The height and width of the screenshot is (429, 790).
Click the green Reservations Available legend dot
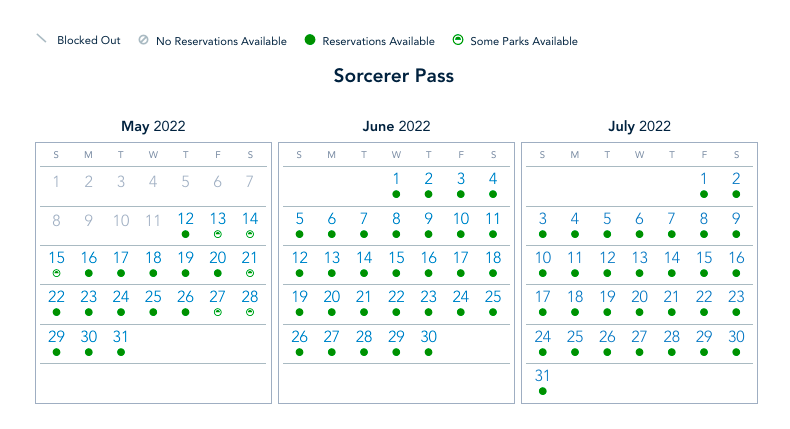(x=310, y=41)
